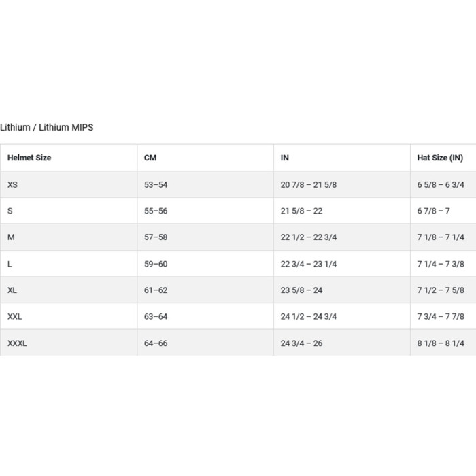Click the CM column header
Viewport: 476px width, 476px height.
coord(150,158)
